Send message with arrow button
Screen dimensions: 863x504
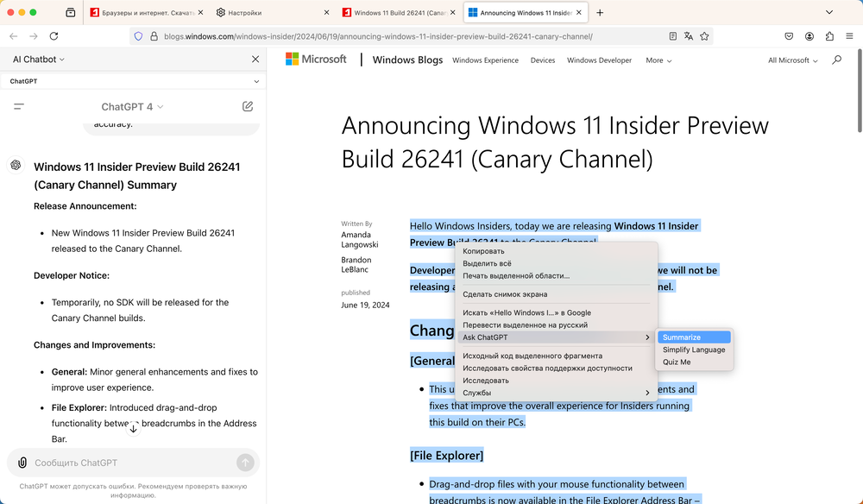[245, 463]
